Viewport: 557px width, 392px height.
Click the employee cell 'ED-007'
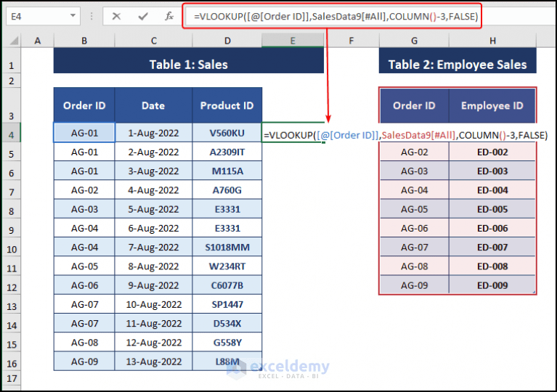[x=492, y=247]
